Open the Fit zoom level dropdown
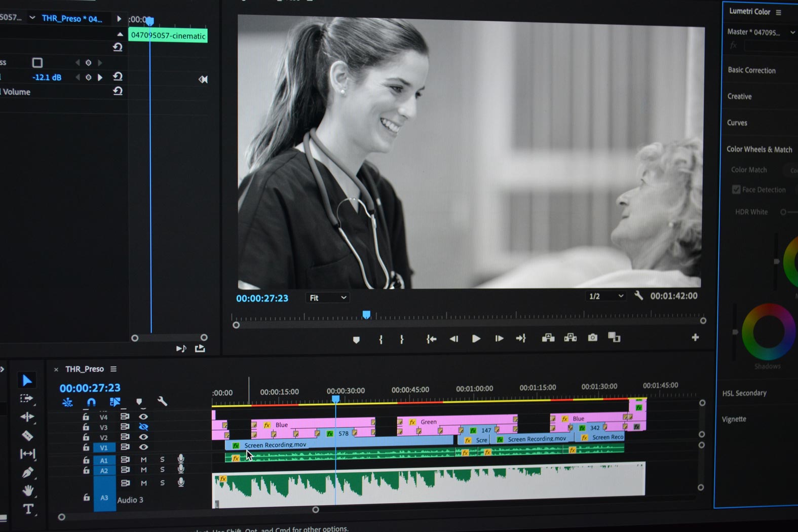The height and width of the screenshot is (532, 798). [x=327, y=298]
